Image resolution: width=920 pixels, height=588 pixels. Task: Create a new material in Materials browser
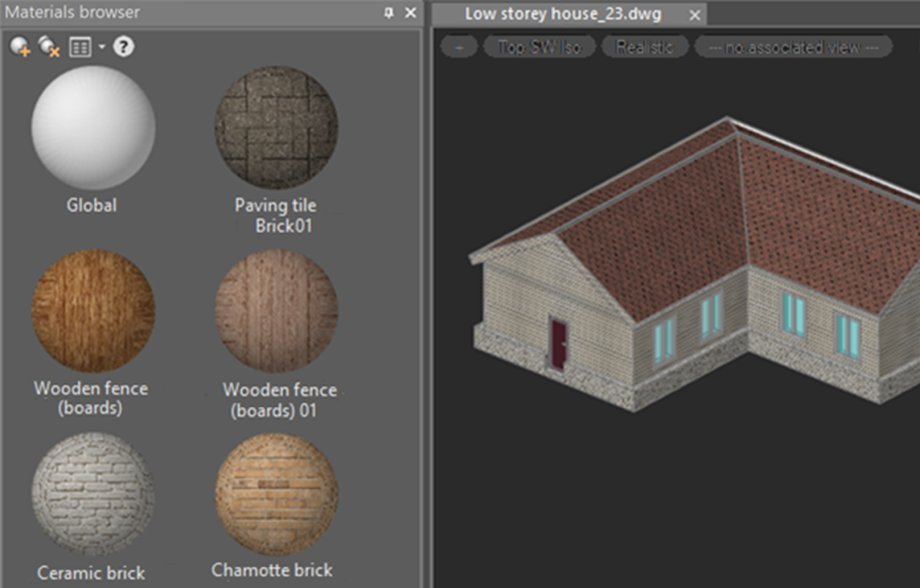[20, 45]
